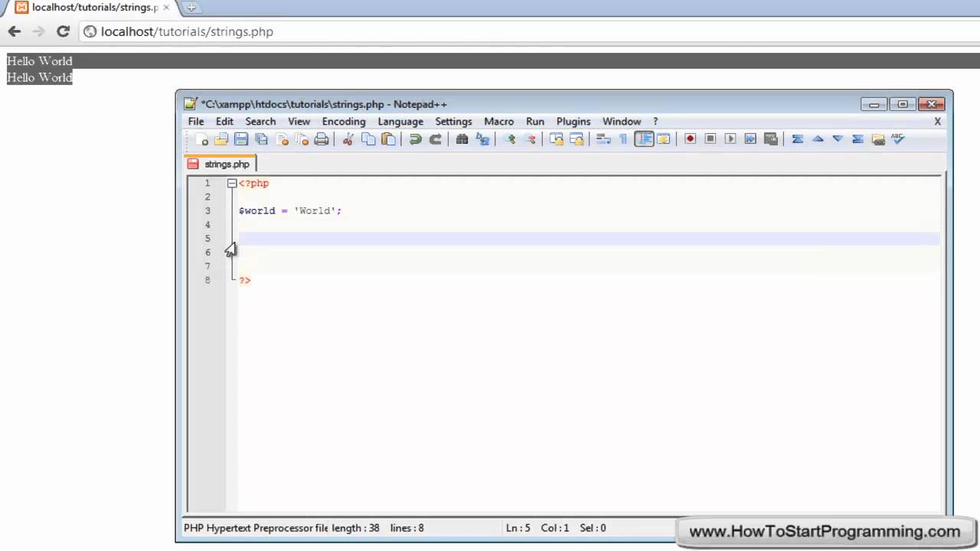Select the strings.php document tab
980x551 pixels.
pyautogui.click(x=220, y=164)
